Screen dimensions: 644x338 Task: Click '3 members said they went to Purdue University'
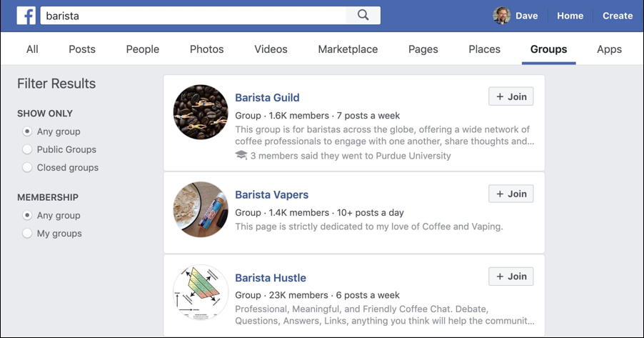[x=351, y=156]
